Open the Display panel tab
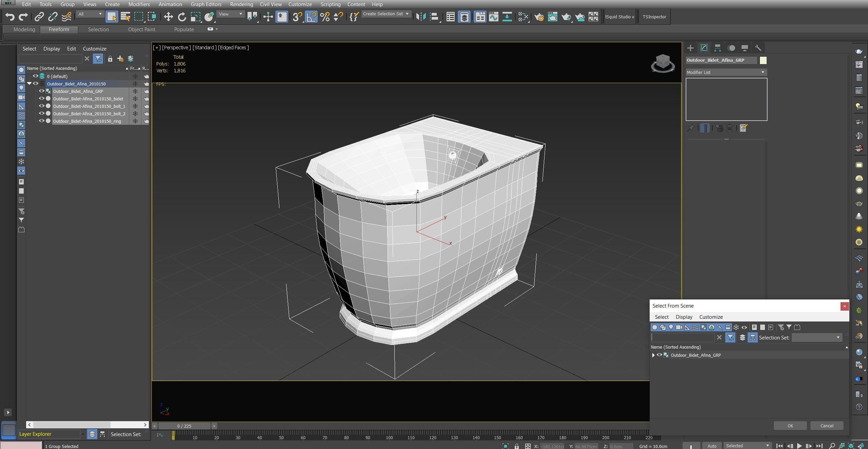Image resolution: width=868 pixels, height=449 pixels. pos(745,48)
